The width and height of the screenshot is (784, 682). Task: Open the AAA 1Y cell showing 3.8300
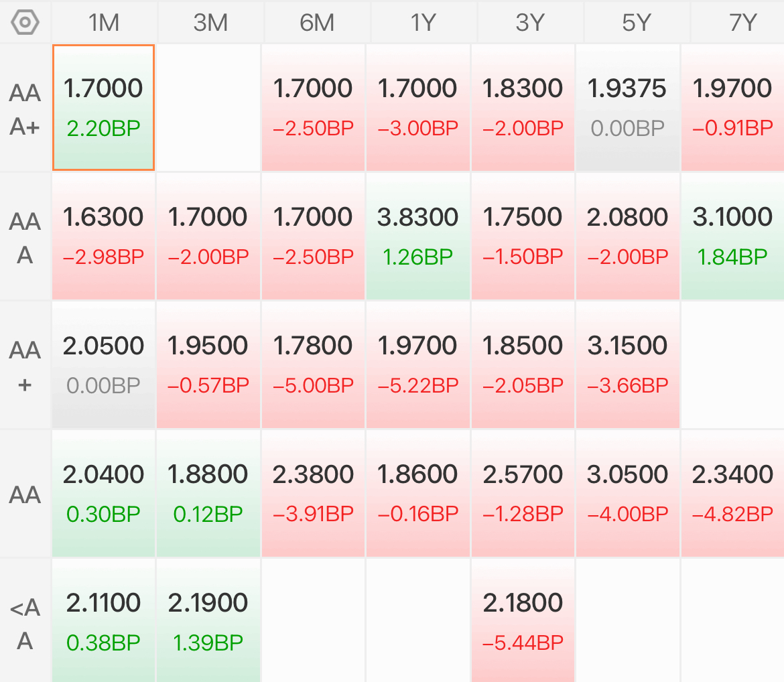coord(418,236)
